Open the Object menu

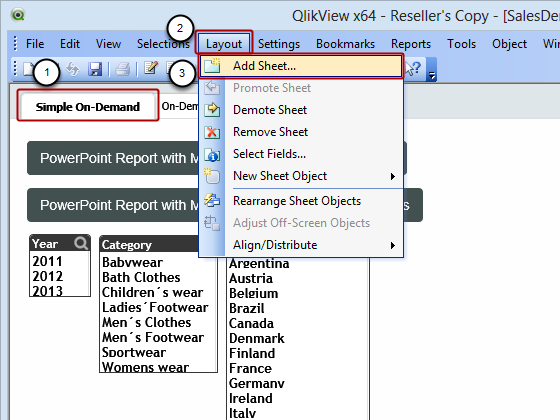coord(509,44)
